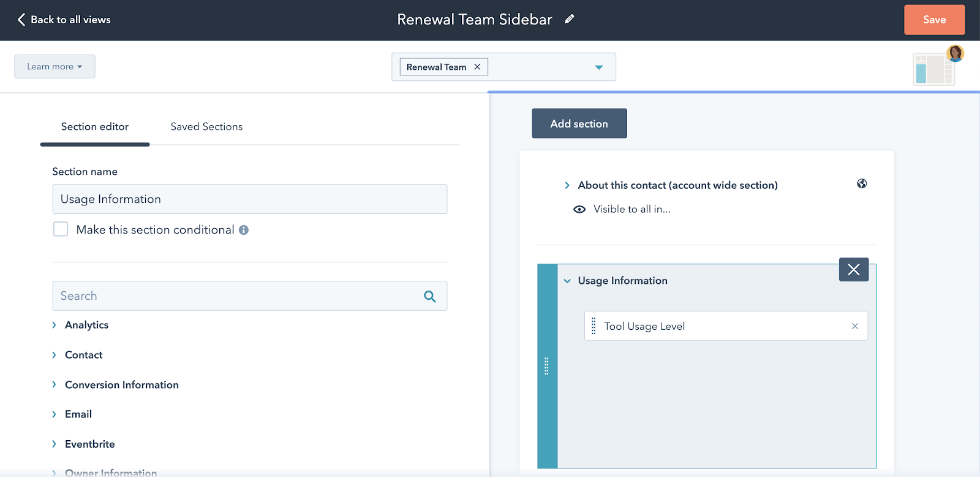Collapse the Usage Information section
This screenshot has width=980, height=477.
567,281
